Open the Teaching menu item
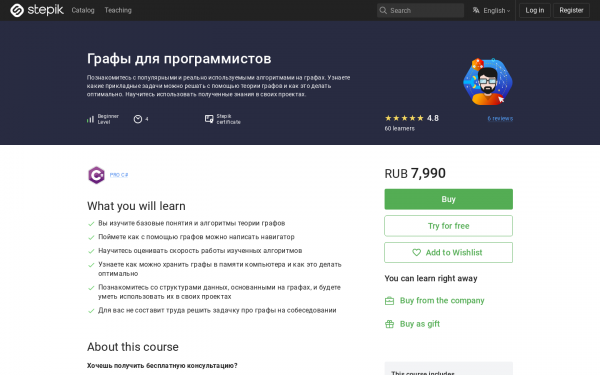Screen dimensions: 600x375 (x=118, y=10)
